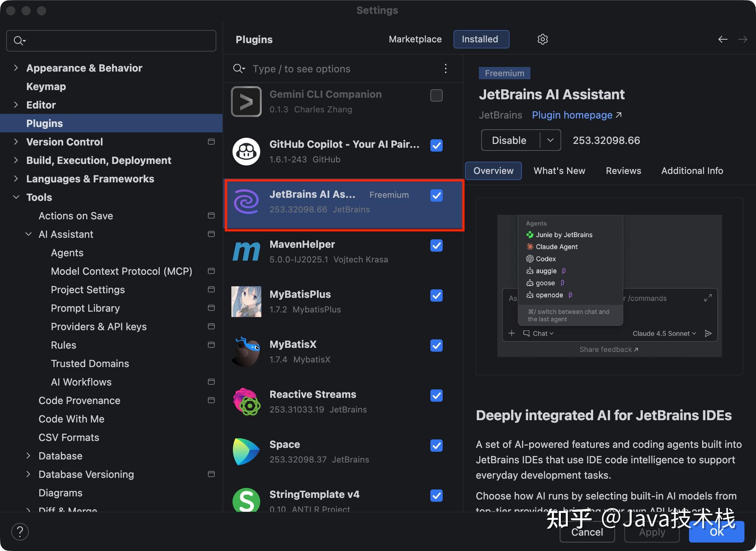The height and width of the screenshot is (551, 756).
Task: Switch to the Marketplace tab
Action: tap(415, 39)
